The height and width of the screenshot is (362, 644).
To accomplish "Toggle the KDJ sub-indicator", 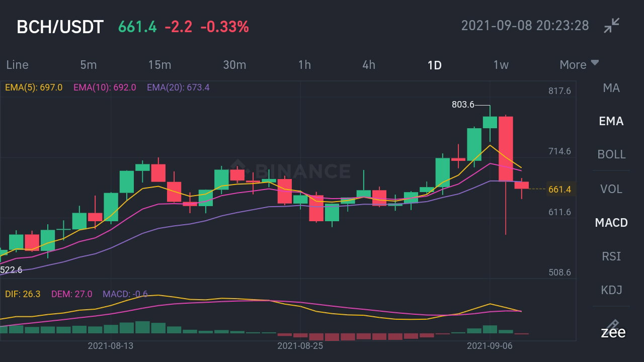I will coord(611,290).
